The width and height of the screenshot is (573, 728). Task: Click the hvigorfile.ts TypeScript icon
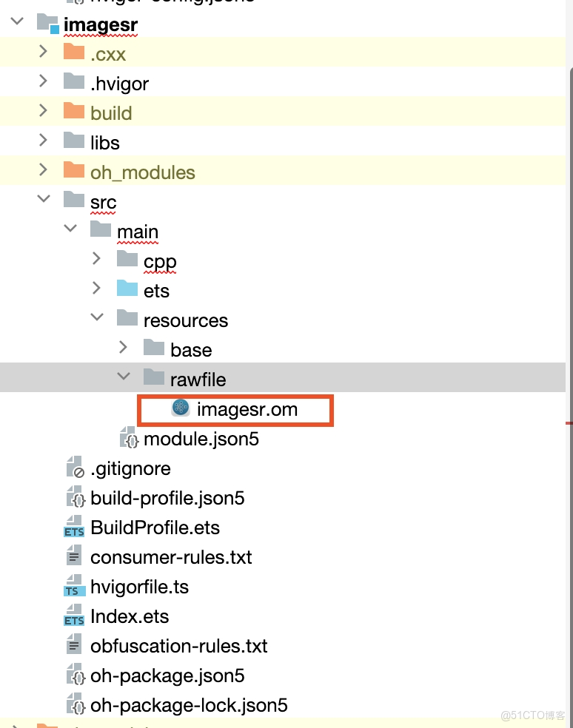tap(74, 587)
